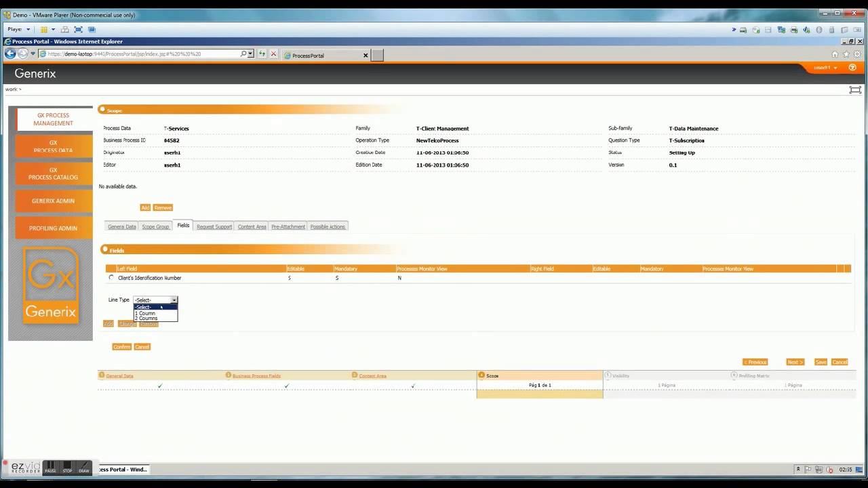Stop page loading with the red X icon
The image size is (868, 488).
273,54
